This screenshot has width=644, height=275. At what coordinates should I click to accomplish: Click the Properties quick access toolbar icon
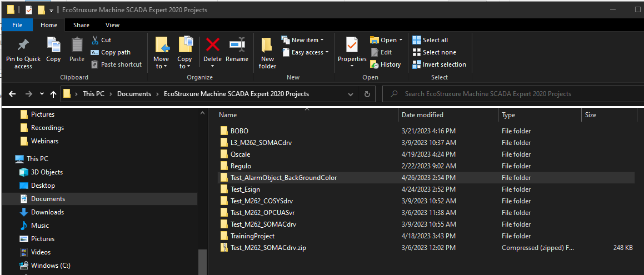coord(29,10)
